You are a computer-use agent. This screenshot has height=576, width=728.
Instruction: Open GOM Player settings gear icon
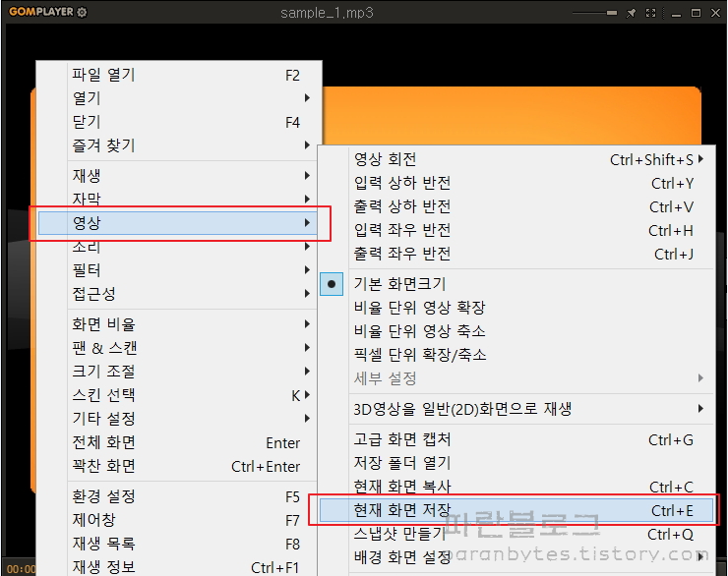coord(82,12)
